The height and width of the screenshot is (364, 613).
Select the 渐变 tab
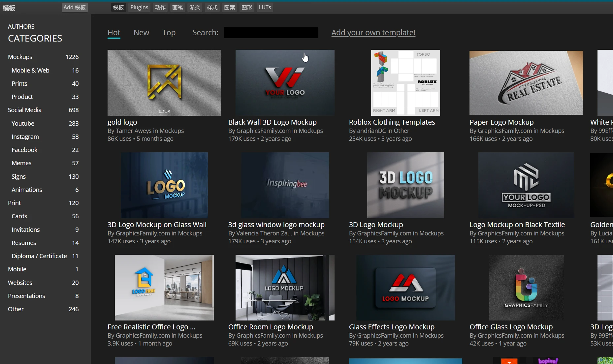[195, 7]
